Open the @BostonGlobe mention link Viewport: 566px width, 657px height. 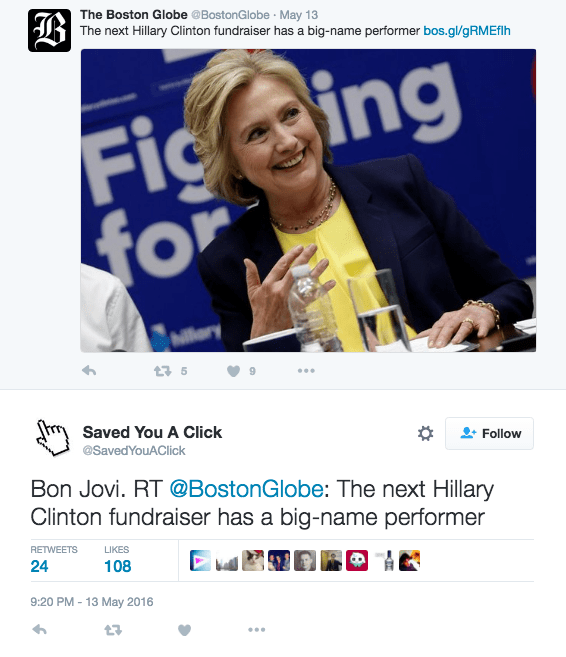(x=246, y=489)
